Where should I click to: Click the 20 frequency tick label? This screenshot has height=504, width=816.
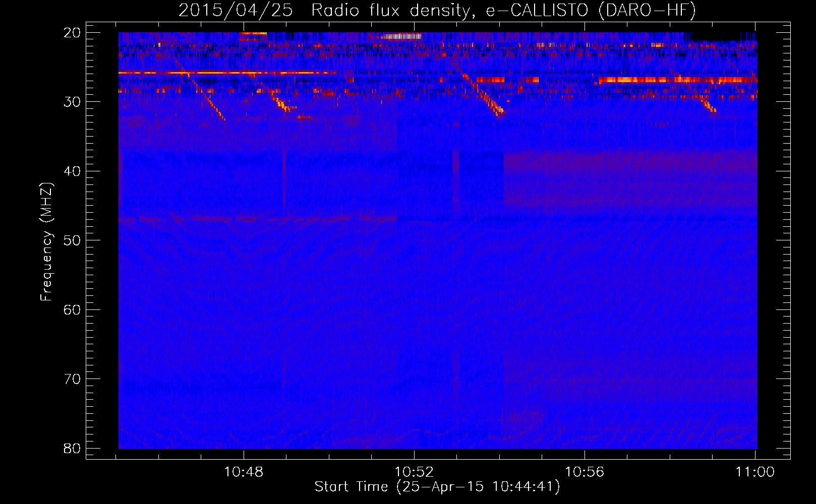pyautogui.click(x=73, y=33)
